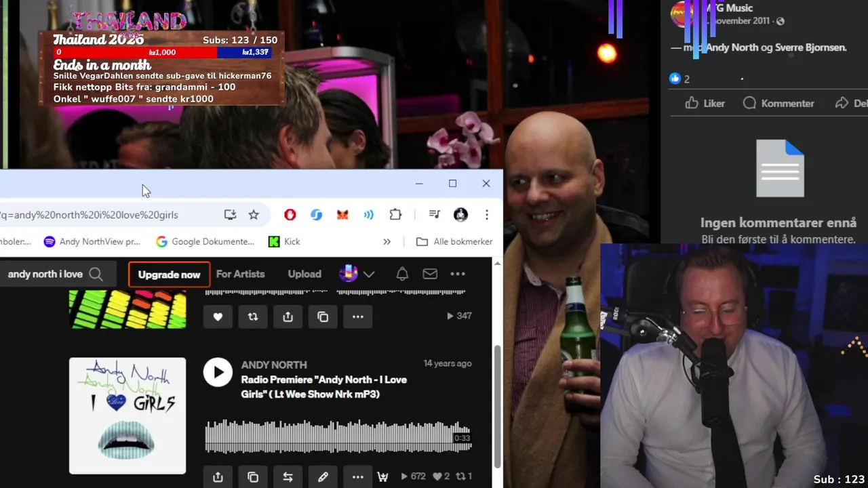Click Kommenter on the Facebook post
Image resolution: width=868 pixels, height=488 pixels.
(x=778, y=103)
